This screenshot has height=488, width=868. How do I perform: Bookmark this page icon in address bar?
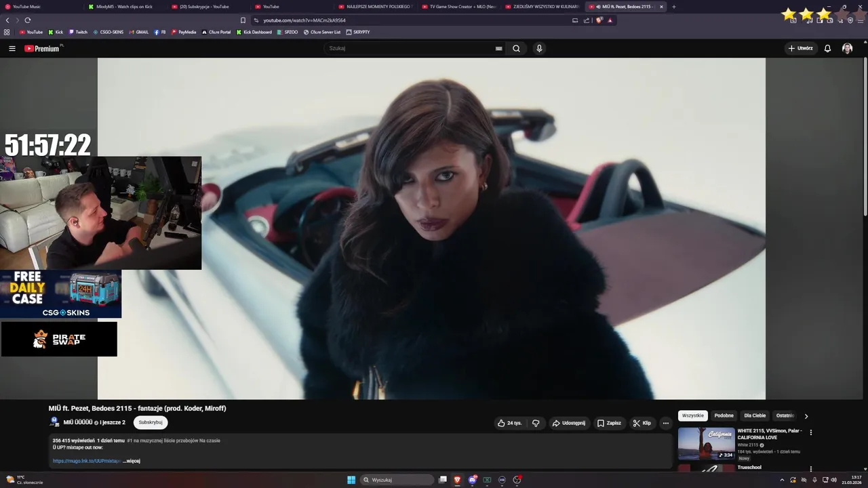tap(243, 20)
